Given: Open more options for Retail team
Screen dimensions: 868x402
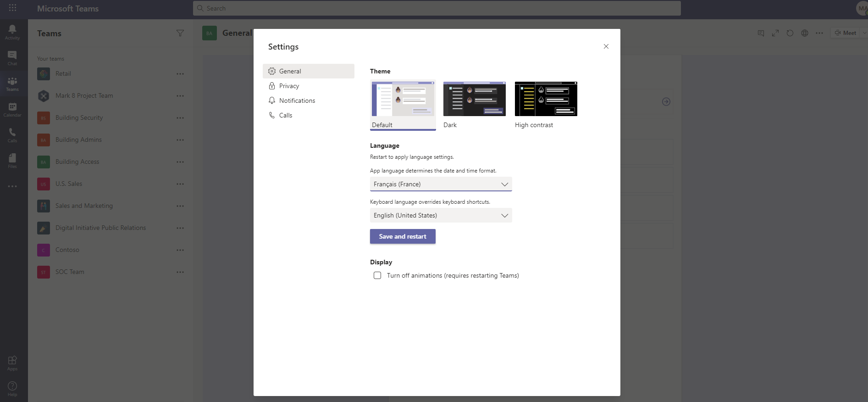Looking at the screenshot, I should (180, 74).
